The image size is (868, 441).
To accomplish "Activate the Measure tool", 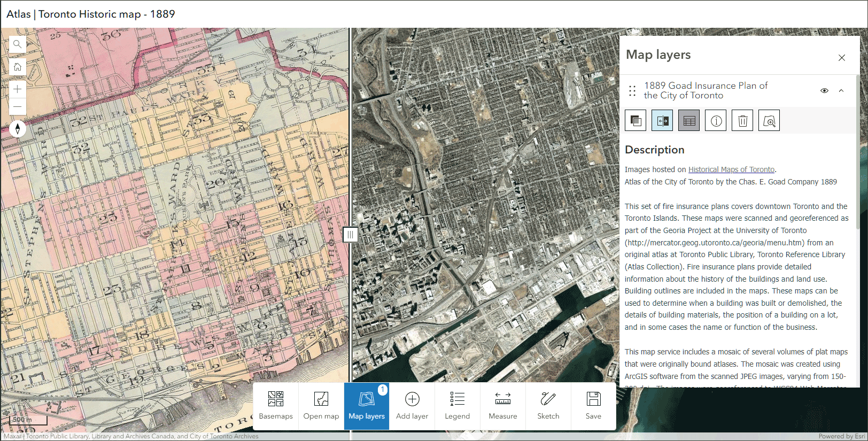I will (x=503, y=406).
